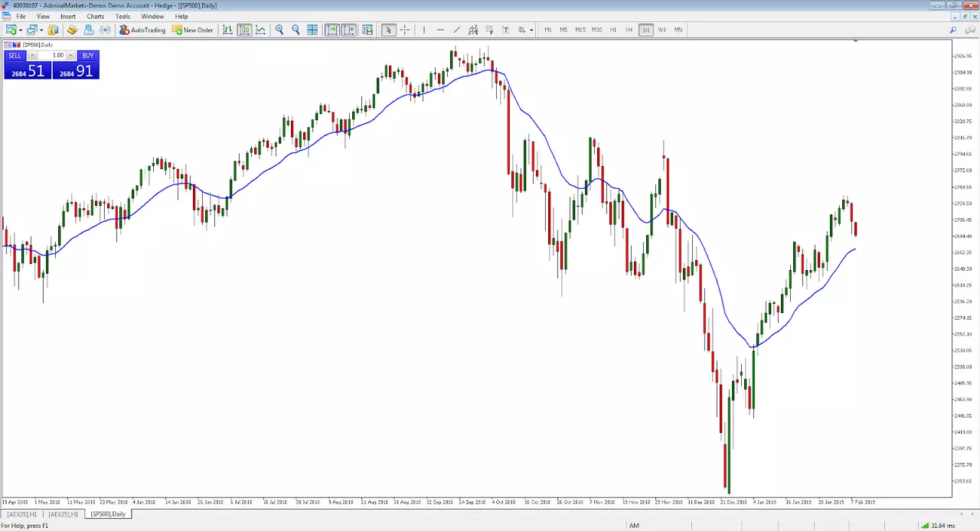Switch to H4 timeframe

point(629,30)
